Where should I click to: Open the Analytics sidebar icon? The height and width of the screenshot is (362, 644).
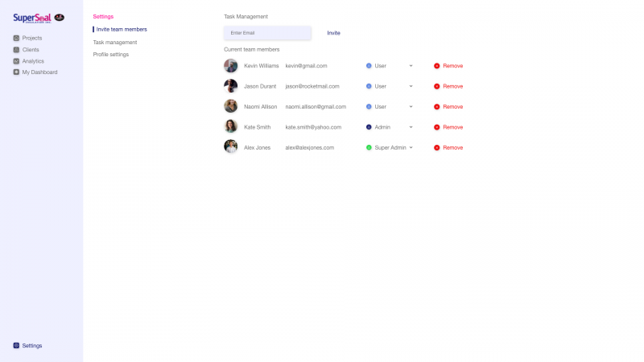(16, 61)
